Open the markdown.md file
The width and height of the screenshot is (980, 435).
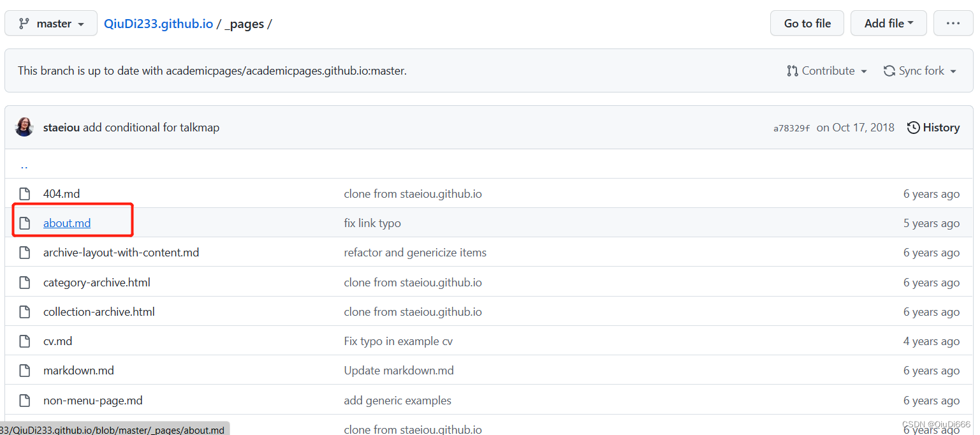click(x=78, y=371)
